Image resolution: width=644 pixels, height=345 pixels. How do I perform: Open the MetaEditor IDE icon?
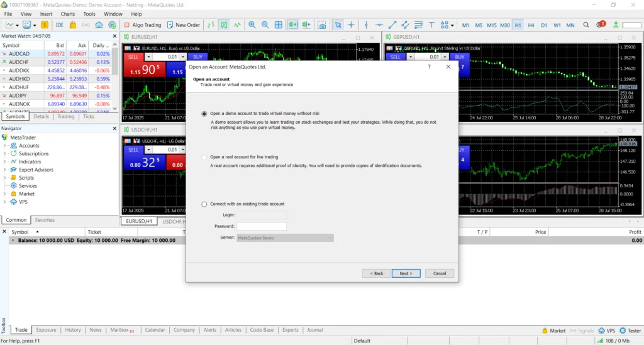coord(60,25)
